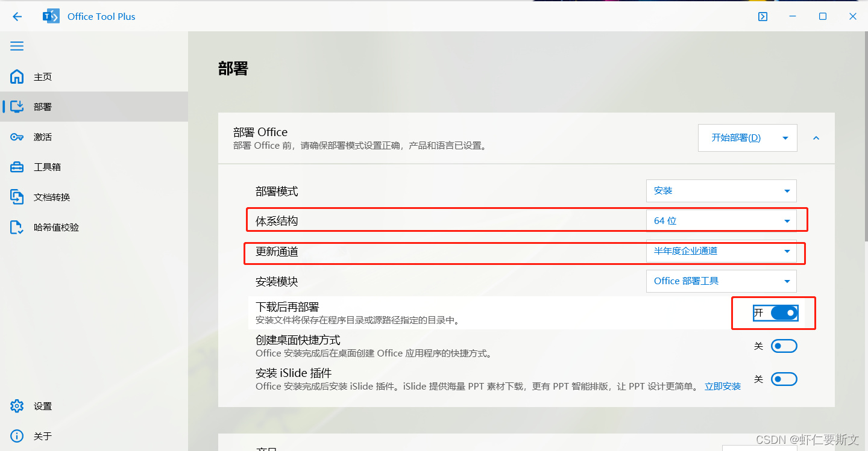
Task: Open the 更新通道 dropdown showing 半年度企业通道
Action: coord(721,250)
